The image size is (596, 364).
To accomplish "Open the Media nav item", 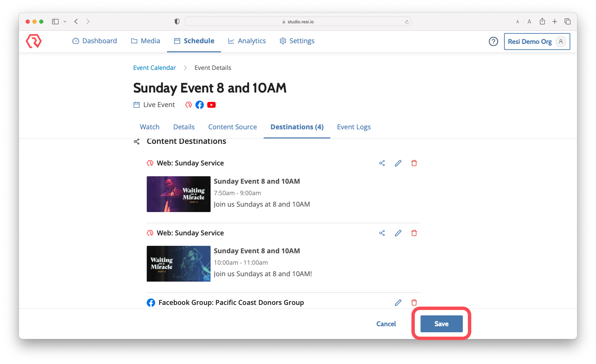I will [x=146, y=41].
